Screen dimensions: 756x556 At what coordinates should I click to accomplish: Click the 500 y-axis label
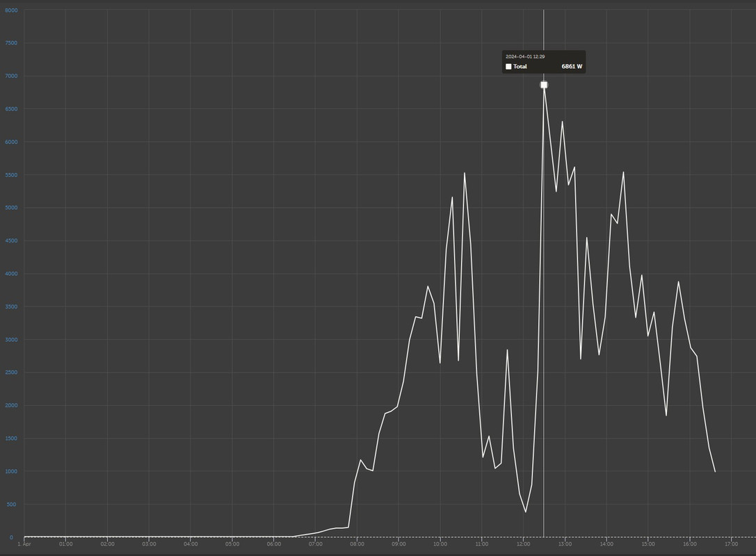11,505
